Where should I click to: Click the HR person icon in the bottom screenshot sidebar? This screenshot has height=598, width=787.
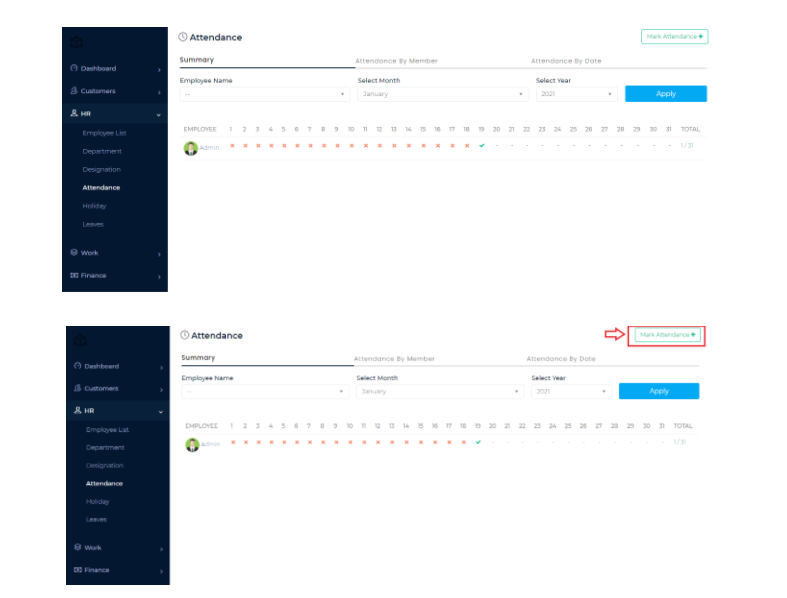[77, 411]
